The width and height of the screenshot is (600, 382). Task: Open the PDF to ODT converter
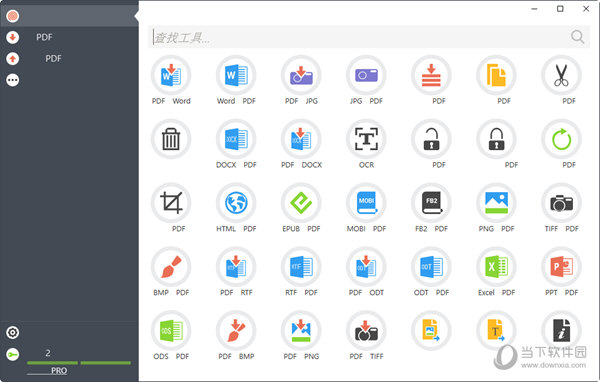tap(366, 267)
